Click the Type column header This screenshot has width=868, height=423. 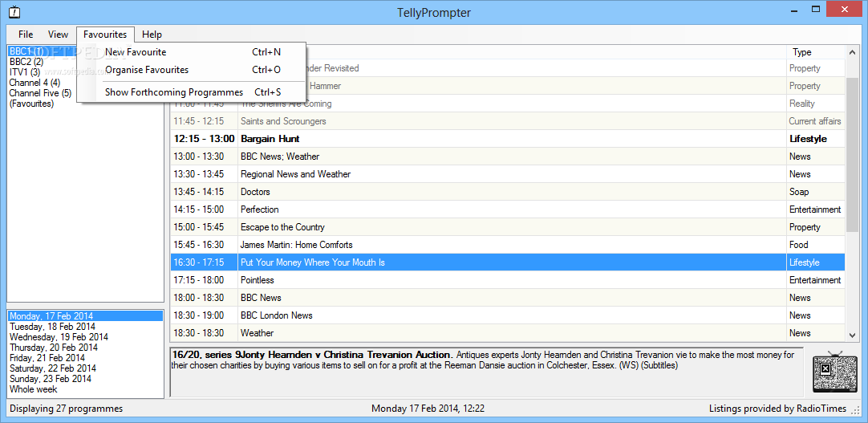click(815, 52)
